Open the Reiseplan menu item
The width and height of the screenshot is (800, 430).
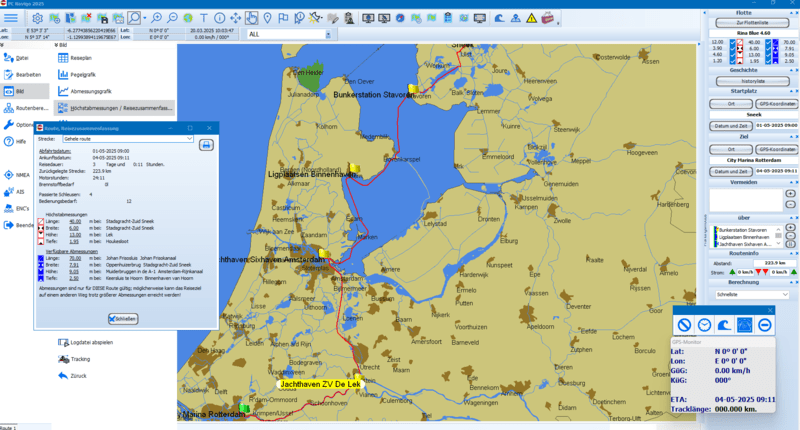tap(82, 59)
